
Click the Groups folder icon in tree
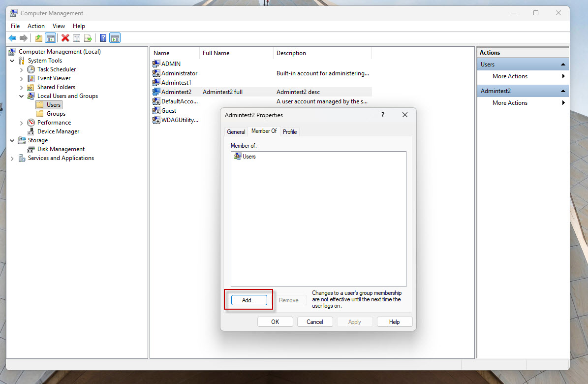point(40,114)
